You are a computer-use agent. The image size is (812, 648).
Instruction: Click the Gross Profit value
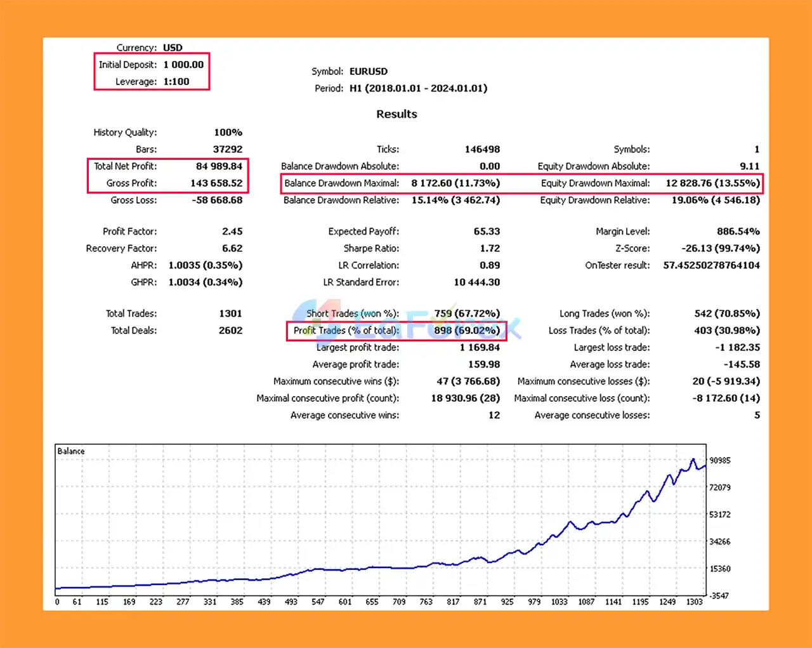[218, 183]
